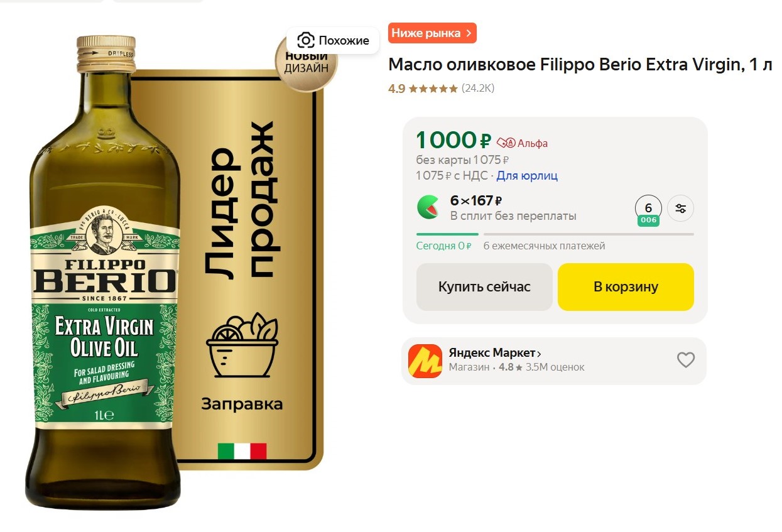Open the 24.2K reviews count
782x532 pixels.
[478, 89]
